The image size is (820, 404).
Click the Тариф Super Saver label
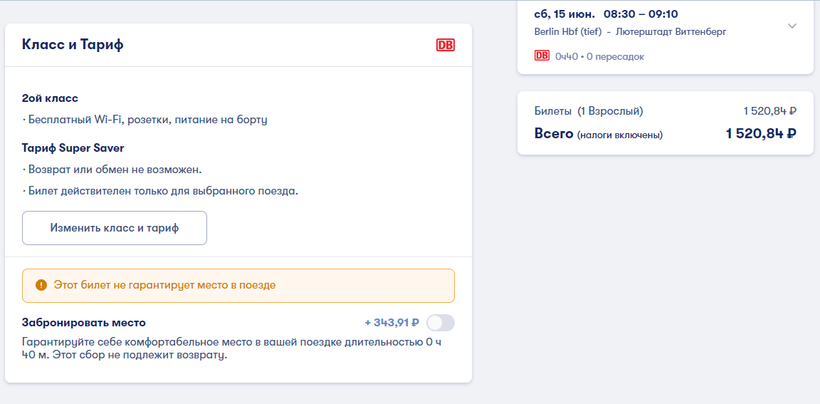[73, 148]
